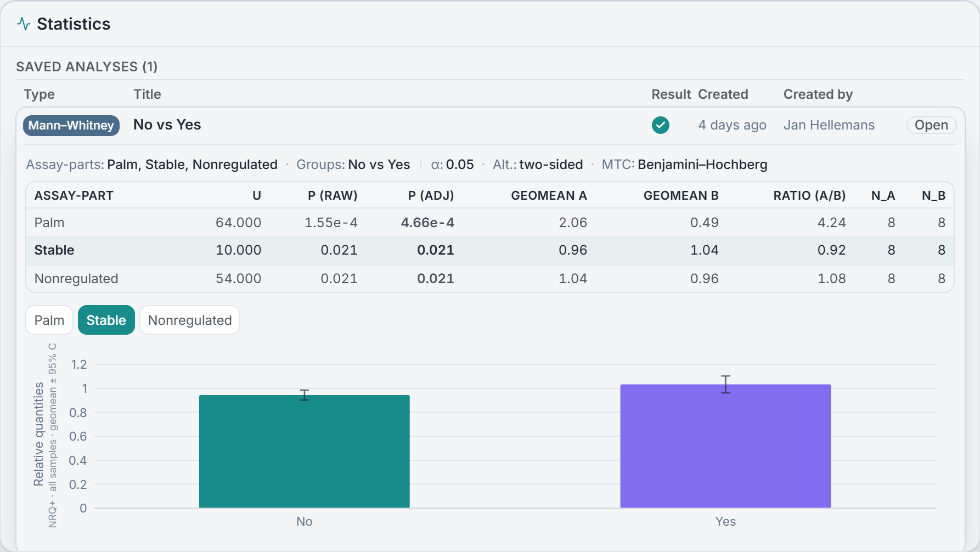Click the SAVED ANALYSES (1) heading
The height and width of the screenshot is (552, 980).
(87, 66)
